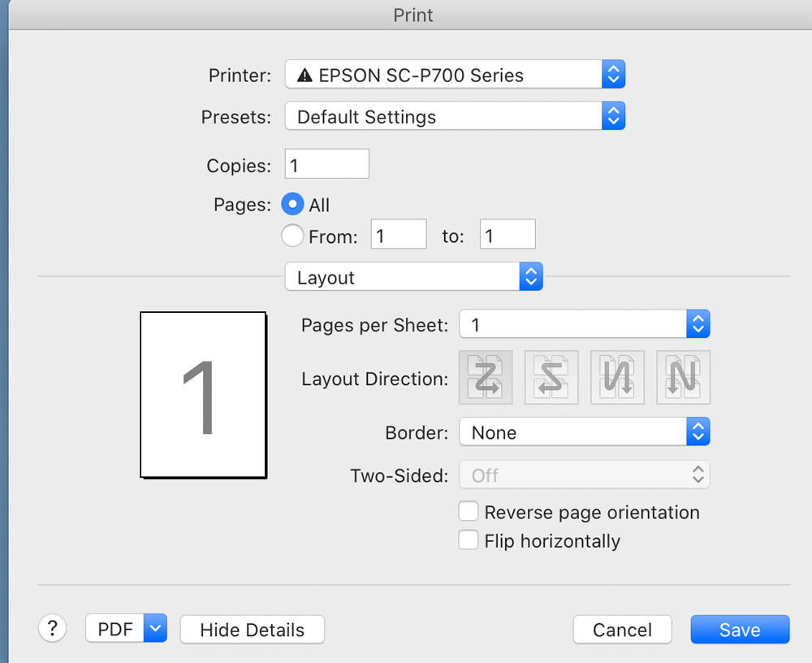Enable Flip horizontally checkbox
Viewport: 812px width, 663px height.
469,540
